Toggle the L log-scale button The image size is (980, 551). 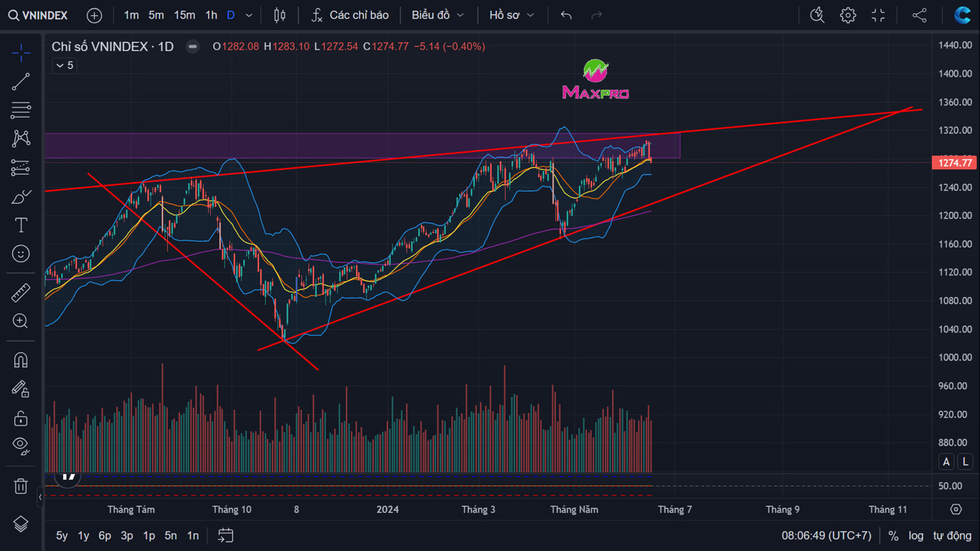click(x=966, y=462)
